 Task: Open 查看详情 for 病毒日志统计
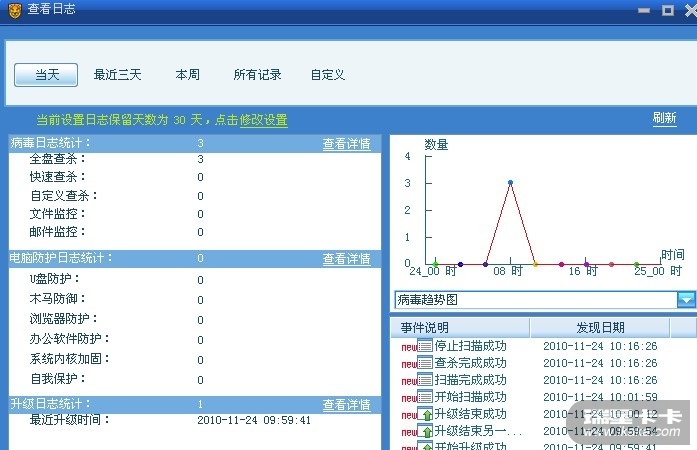tap(347, 144)
